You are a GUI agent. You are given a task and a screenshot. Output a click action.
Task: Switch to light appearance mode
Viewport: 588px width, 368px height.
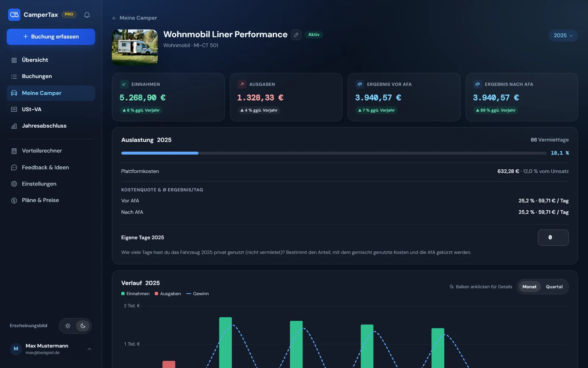pyautogui.click(x=68, y=326)
